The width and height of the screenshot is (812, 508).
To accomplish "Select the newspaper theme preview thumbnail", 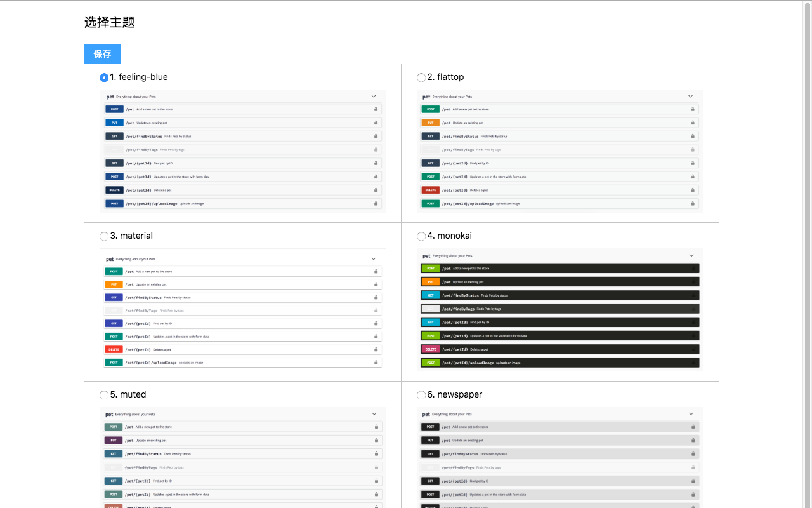I will [560, 457].
